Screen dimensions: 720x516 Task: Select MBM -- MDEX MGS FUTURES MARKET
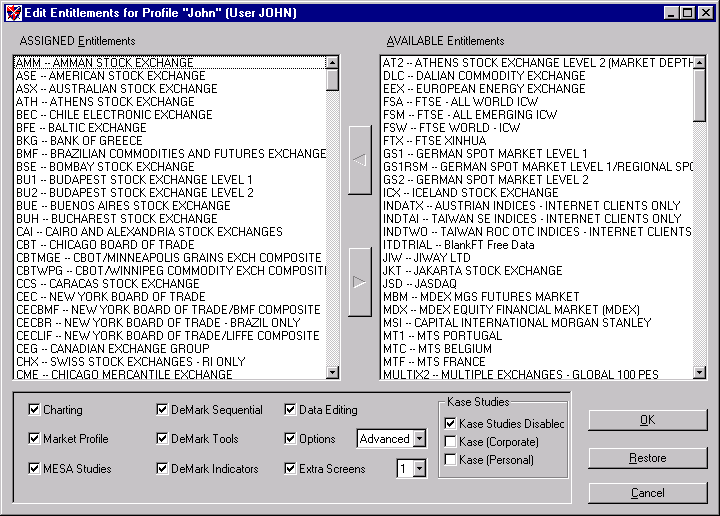click(x=537, y=297)
